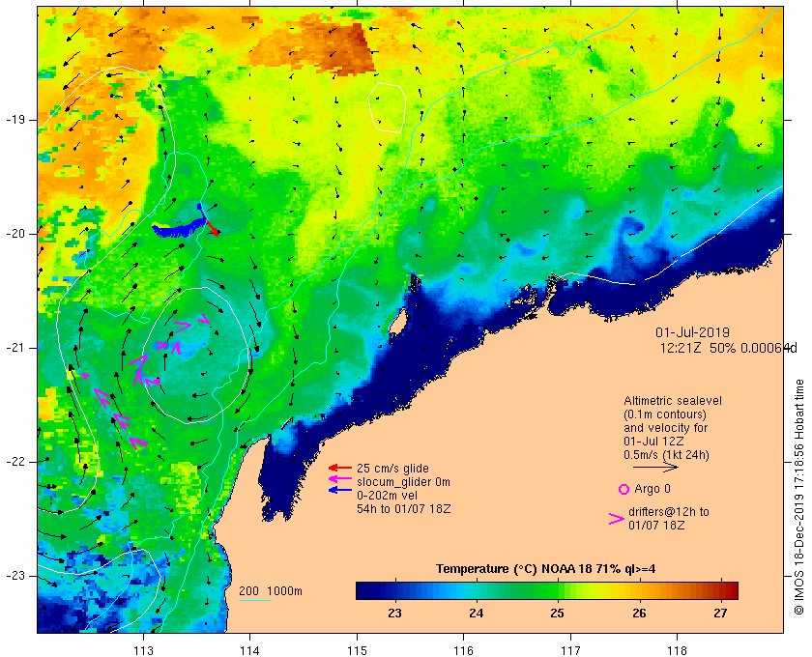Click the magenta Argo circle marker in legend

tap(624, 489)
